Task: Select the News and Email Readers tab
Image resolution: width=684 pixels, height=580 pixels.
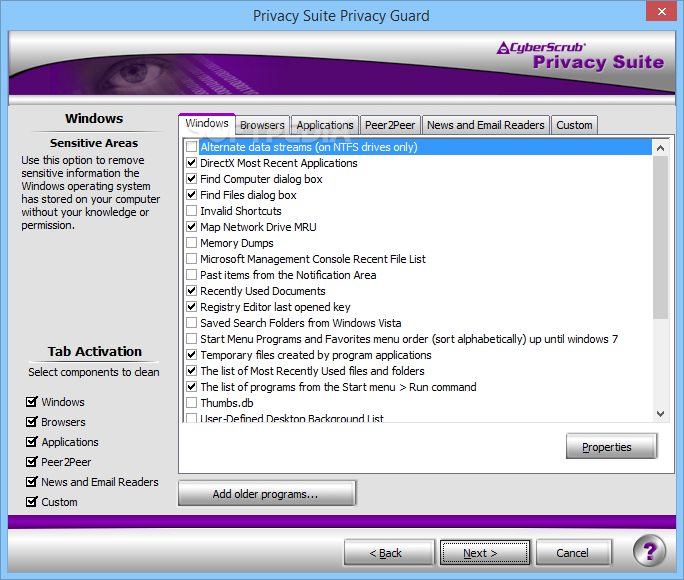Action: [486, 125]
